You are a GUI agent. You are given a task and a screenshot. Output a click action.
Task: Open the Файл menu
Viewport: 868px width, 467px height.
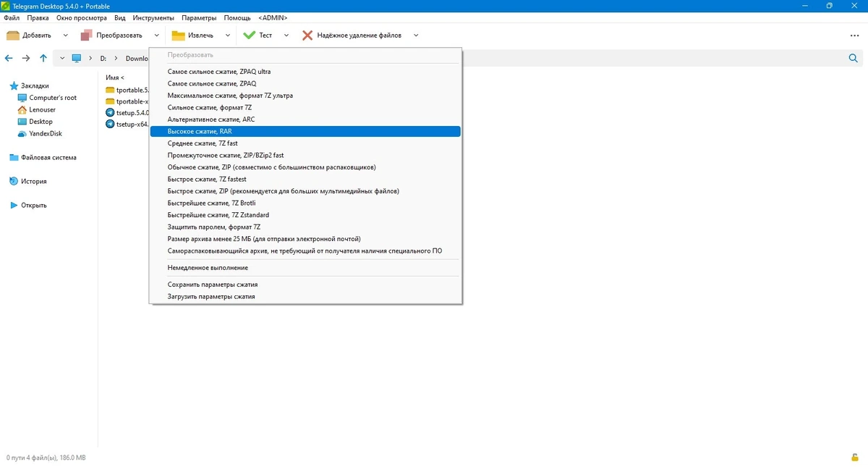12,17
